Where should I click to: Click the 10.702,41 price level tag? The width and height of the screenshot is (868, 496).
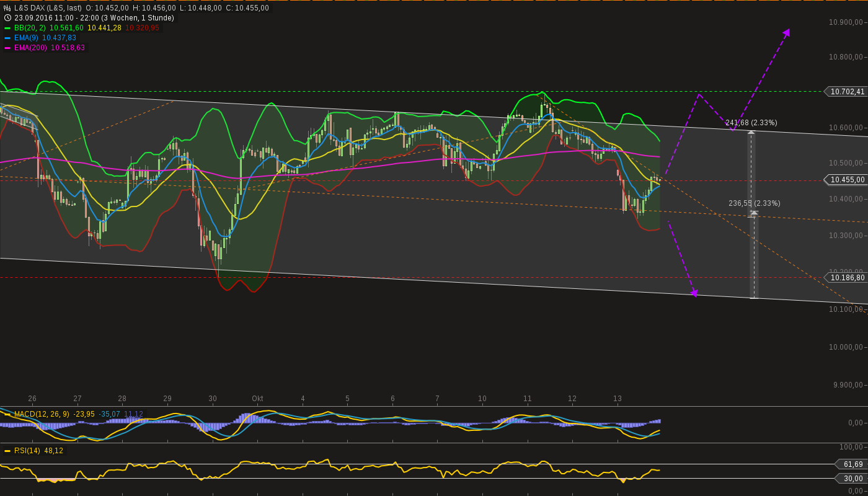click(x=847, y=92)
